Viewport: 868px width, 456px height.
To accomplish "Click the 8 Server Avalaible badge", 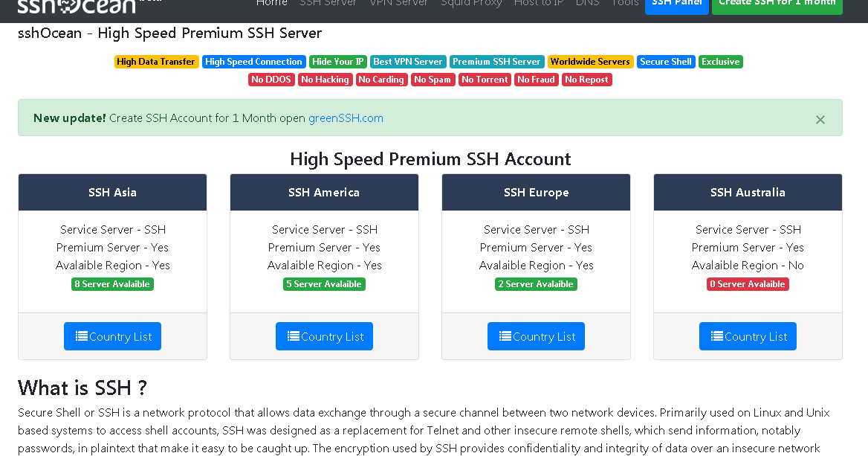I will click(x=112, y=284).
